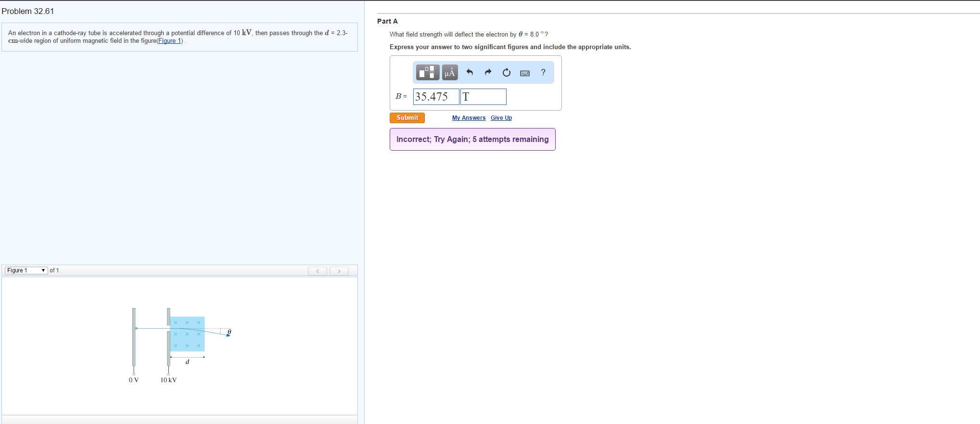Expand the Figure 1 dropdown selector
Screen dimensions: 980x424
[26, 270]
